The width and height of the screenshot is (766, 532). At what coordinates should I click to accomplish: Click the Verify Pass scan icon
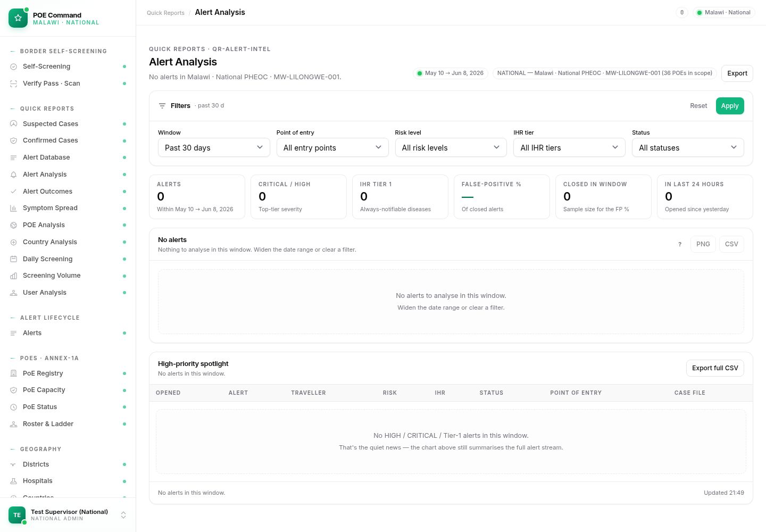pos(14,84)
